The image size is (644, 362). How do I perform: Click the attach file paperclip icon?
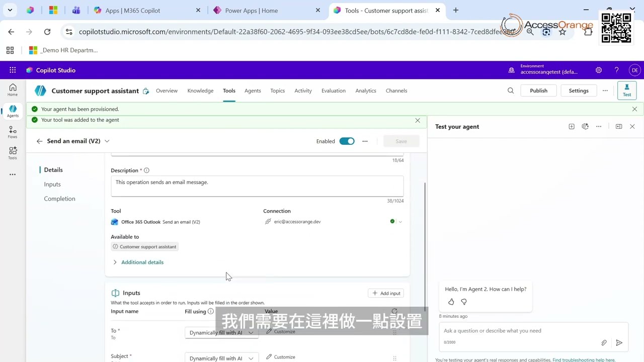tap(604, 343)
